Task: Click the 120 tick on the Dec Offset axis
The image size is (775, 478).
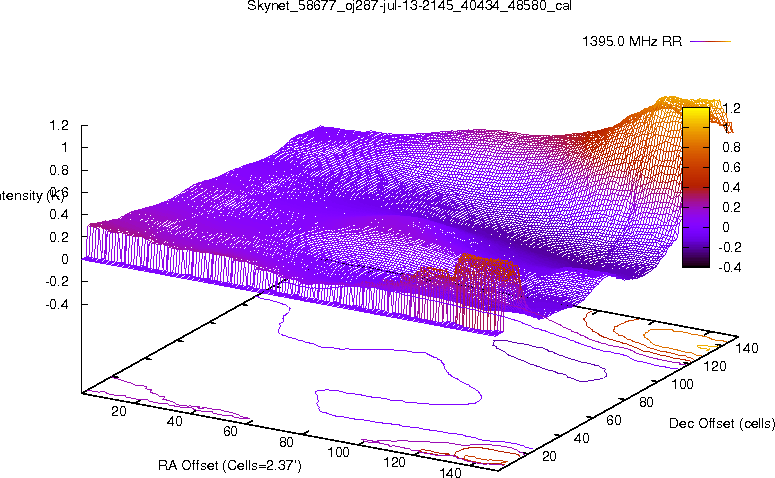Action: point(715,366)
